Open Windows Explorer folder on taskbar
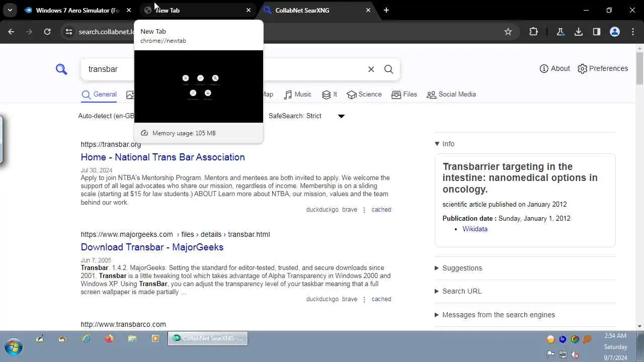 click(132, 339)
